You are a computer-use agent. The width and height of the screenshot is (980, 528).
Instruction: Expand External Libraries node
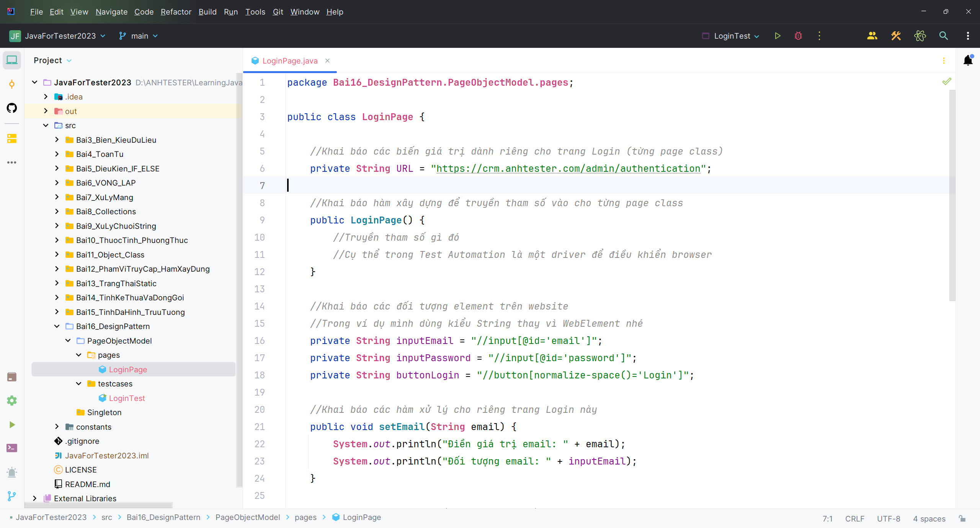[34, 498]
